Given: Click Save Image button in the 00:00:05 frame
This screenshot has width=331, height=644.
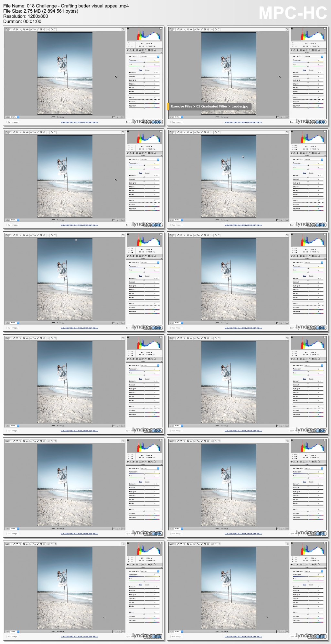Looking at the screenshot, I should click(13, 122).
